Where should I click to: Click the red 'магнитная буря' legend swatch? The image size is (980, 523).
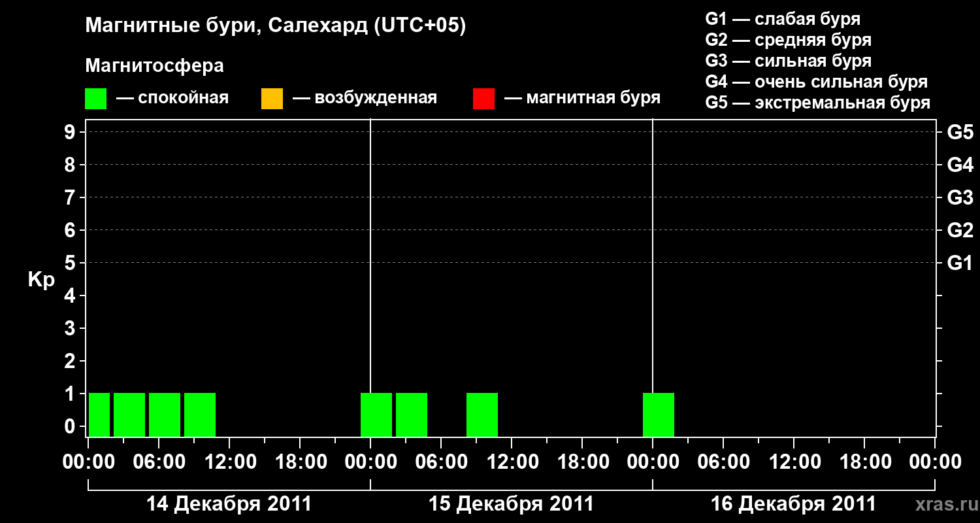[483, 99]
